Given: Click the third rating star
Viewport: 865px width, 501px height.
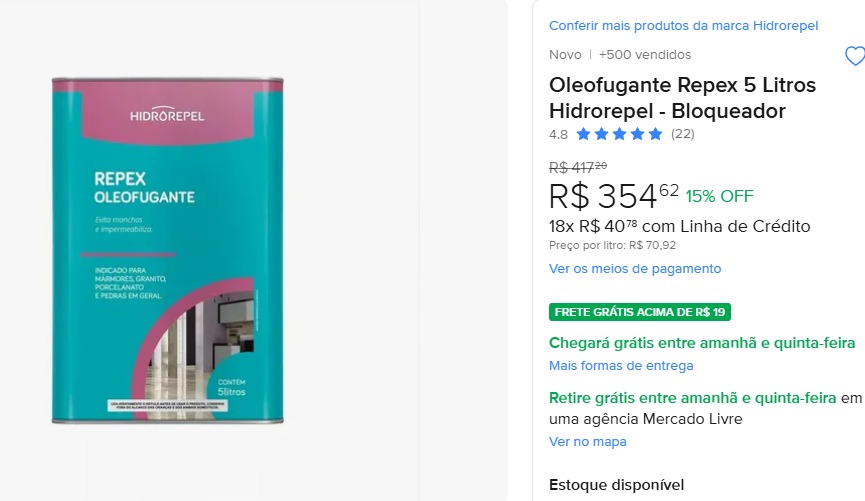Looking at the screenshot, I should (x=620, y=134).
